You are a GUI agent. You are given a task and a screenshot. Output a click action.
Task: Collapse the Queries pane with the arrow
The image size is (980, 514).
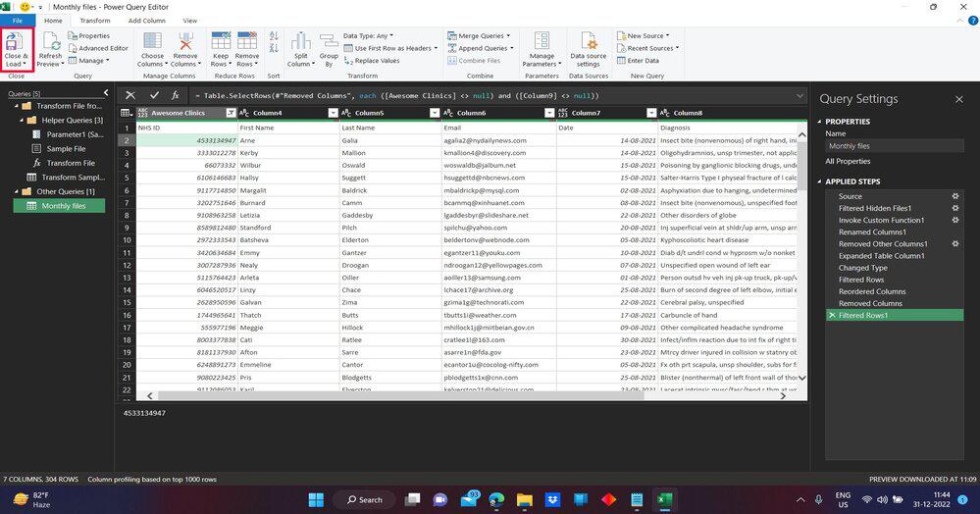(x=106, y=92)
